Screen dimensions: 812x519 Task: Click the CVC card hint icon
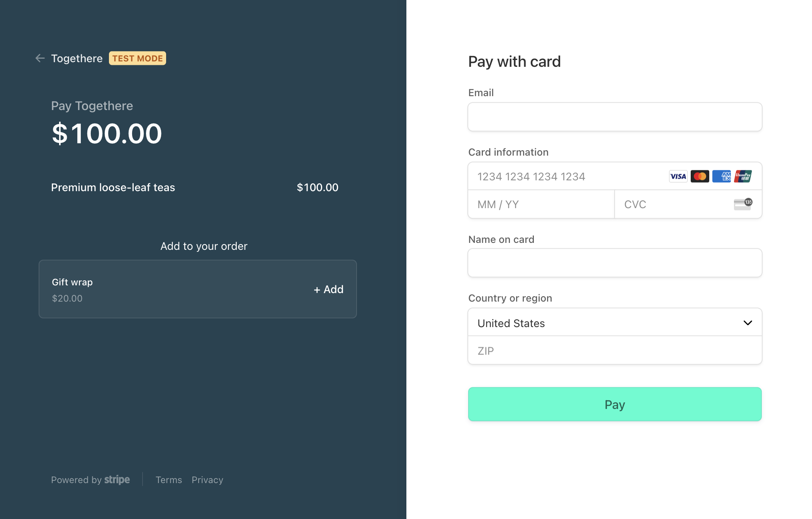click(x=743, y=204)
